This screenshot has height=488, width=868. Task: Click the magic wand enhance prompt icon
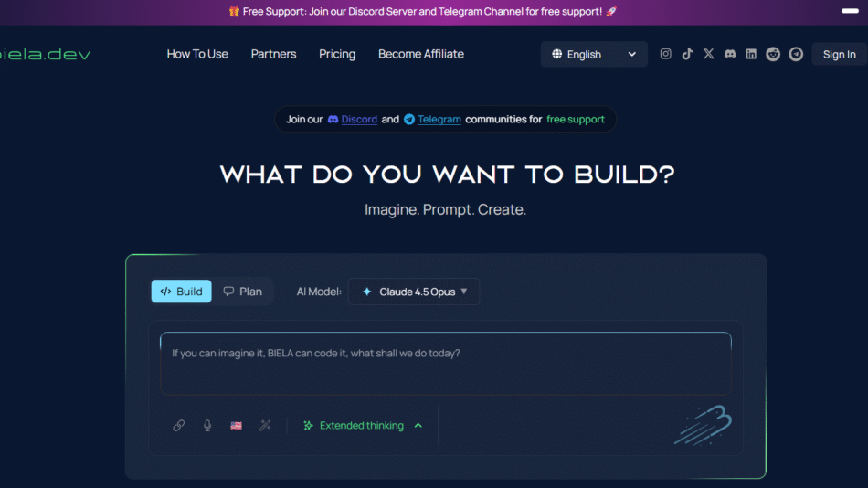pos(265,426)
